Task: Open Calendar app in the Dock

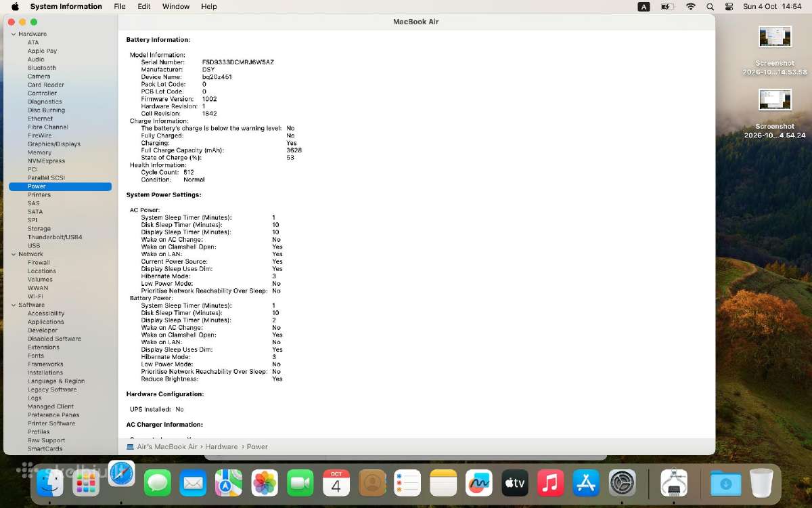Action: tap(336, 484)
